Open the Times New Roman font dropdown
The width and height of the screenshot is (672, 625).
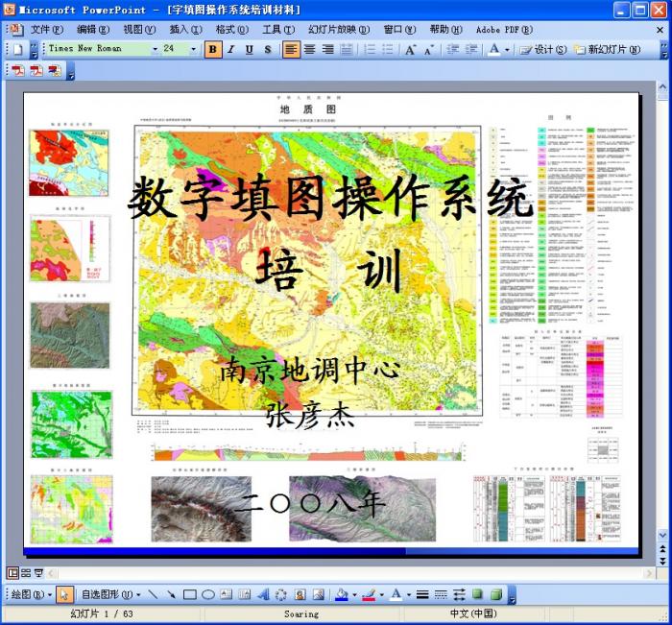[155, 49]
